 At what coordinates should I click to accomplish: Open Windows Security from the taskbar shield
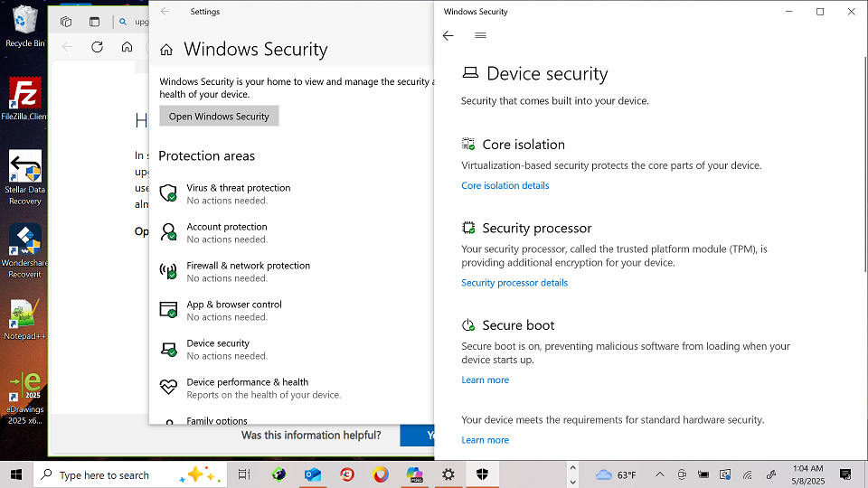click(482, 474)
